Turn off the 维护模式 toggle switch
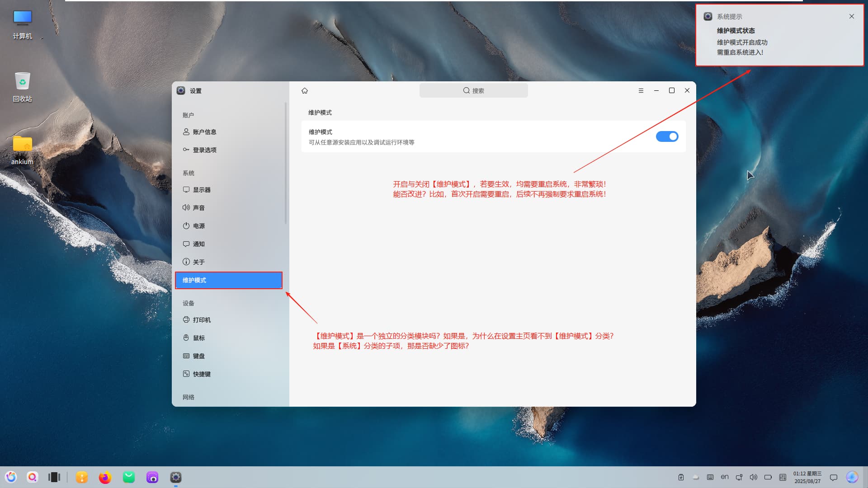The height and width of the screenshot is (488, 868). [x=667, y=136]
